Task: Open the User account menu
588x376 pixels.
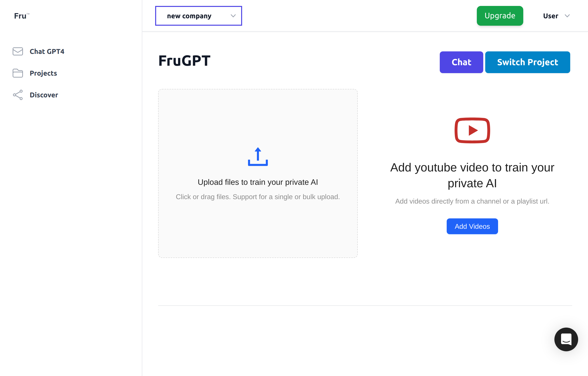Action: (556, 16)
